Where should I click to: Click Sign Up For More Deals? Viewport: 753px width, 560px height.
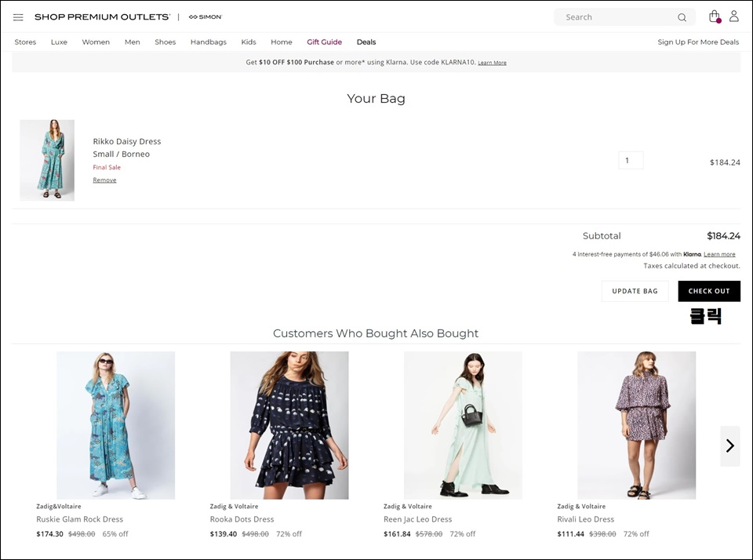tap(698, 42)
